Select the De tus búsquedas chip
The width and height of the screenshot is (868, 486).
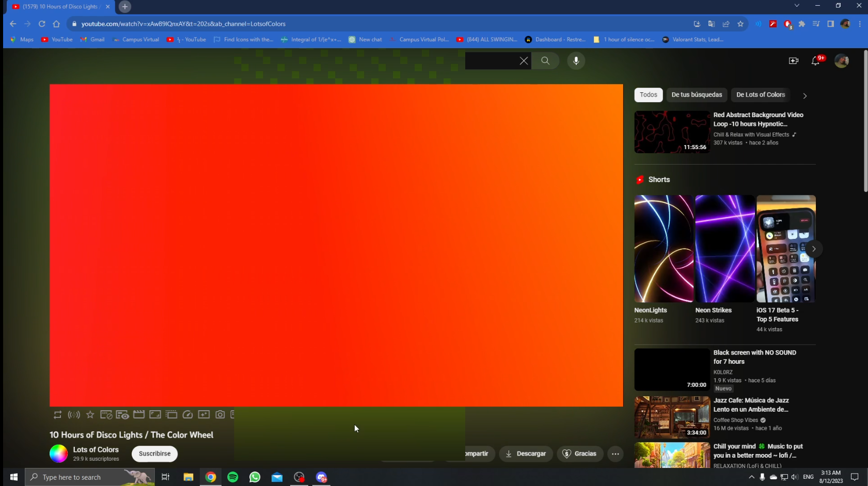click(697, 95)
